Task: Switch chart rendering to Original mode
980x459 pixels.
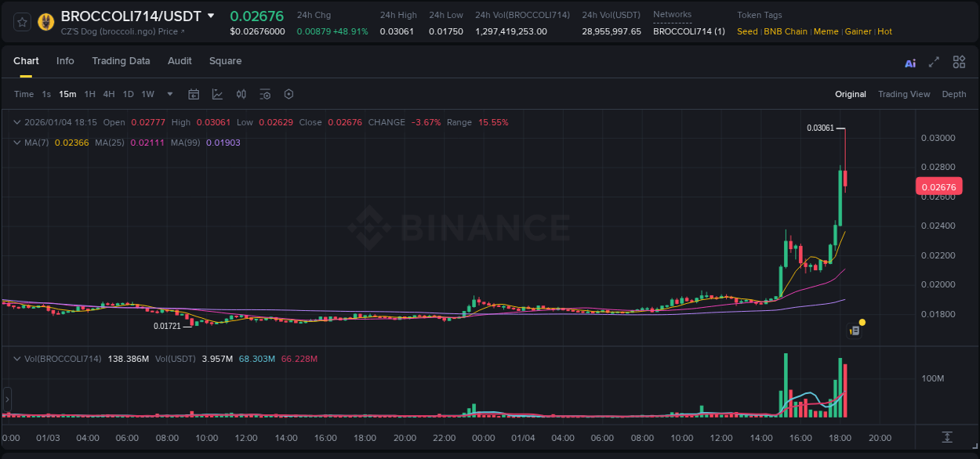Action: point(851,94)
